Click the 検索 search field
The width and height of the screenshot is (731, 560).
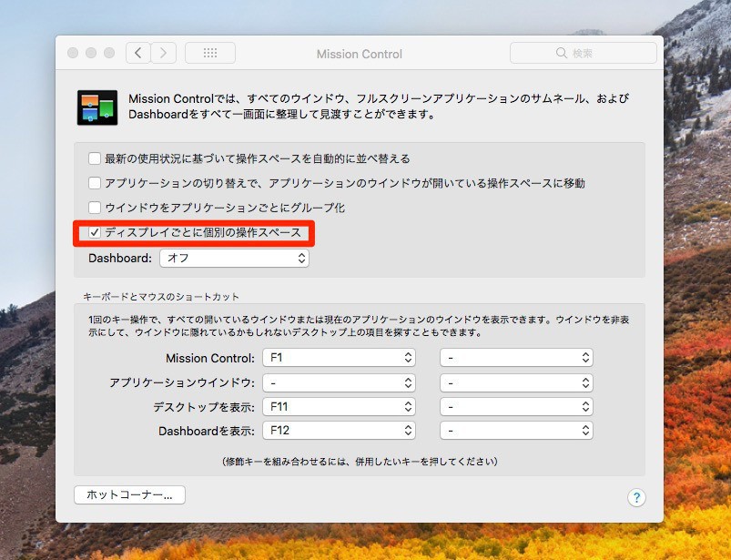592,54
